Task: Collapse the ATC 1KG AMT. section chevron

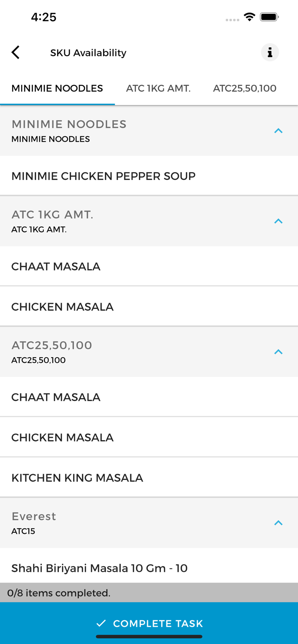Action: pyautogui.click(x=279, y=221)
